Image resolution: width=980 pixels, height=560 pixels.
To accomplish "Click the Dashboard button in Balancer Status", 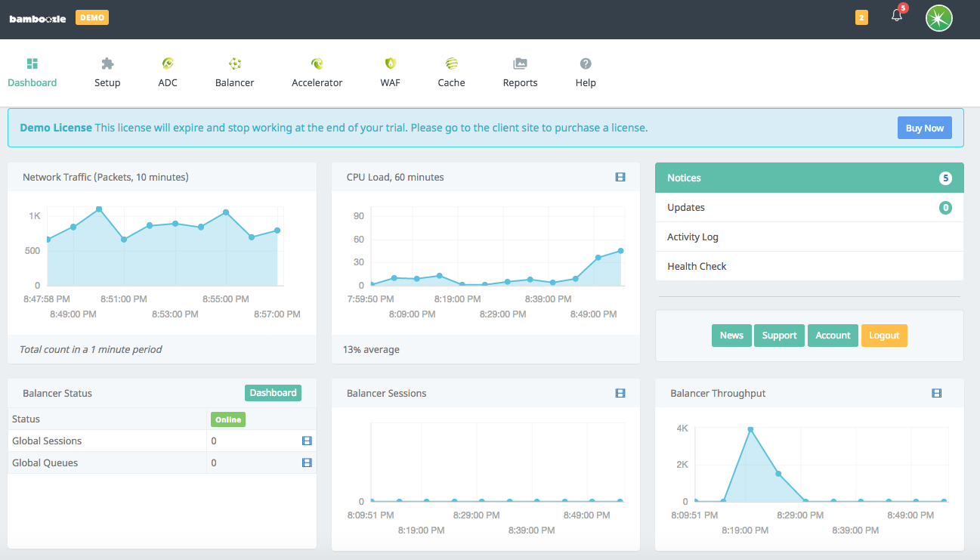I will point(273,393).
